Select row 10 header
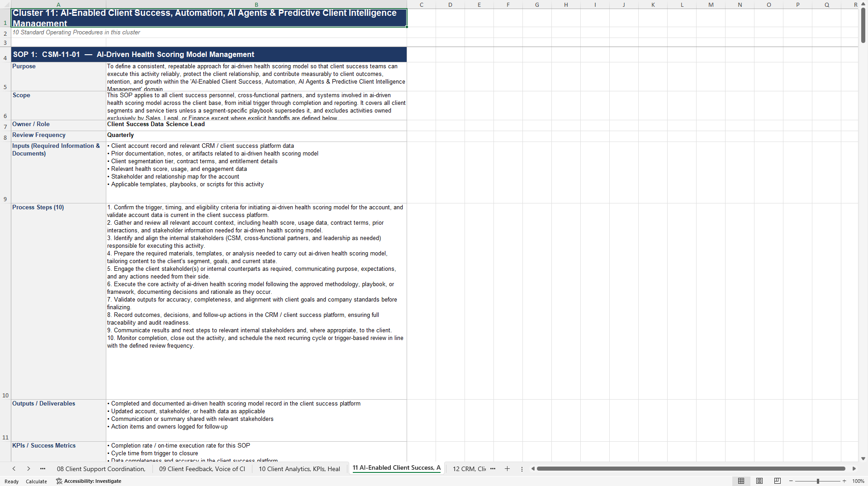868x486 pixels. (x=5, y=302)
